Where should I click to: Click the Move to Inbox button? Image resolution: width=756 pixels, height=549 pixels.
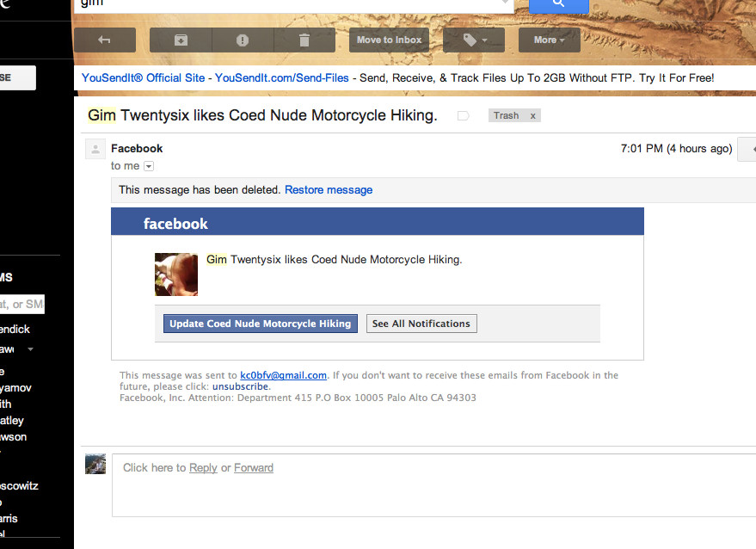[389, 40]
